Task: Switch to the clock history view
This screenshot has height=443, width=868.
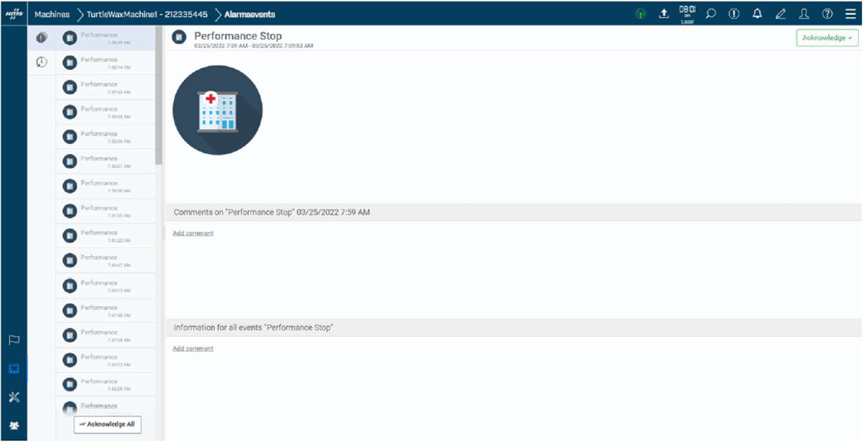Action: click(42, 63)
